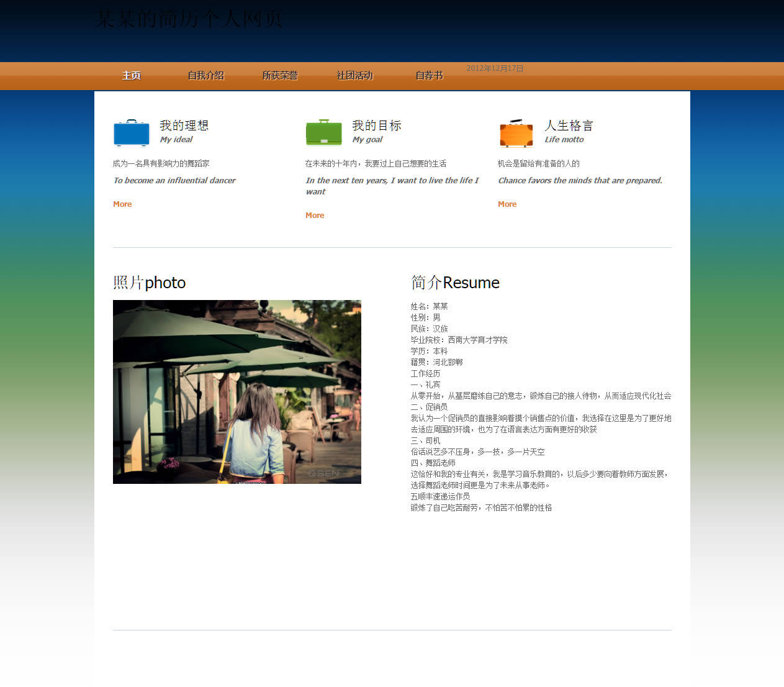Click More under 人生格言
Screen dimensions: 784x687
pos(507,204)
